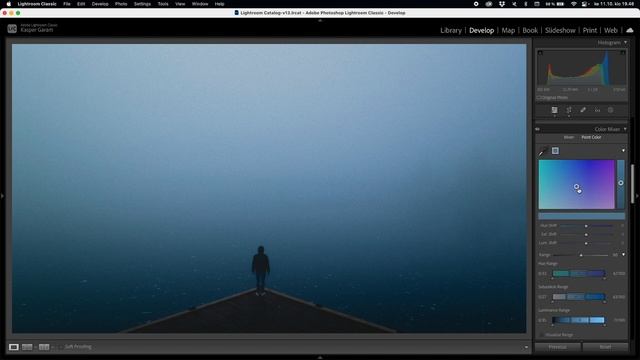Click the Luminance Range color bar
640x360 pixels.
[x=578, y=320]
